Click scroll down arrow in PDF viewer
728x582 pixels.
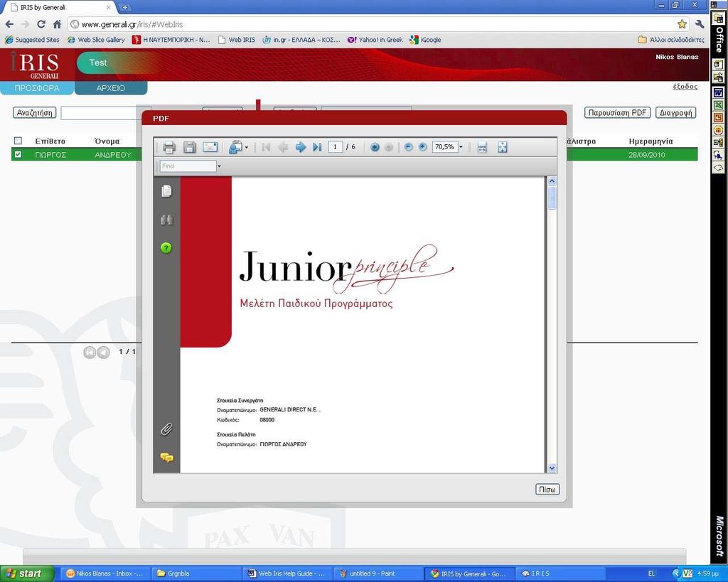click(552, 468)
